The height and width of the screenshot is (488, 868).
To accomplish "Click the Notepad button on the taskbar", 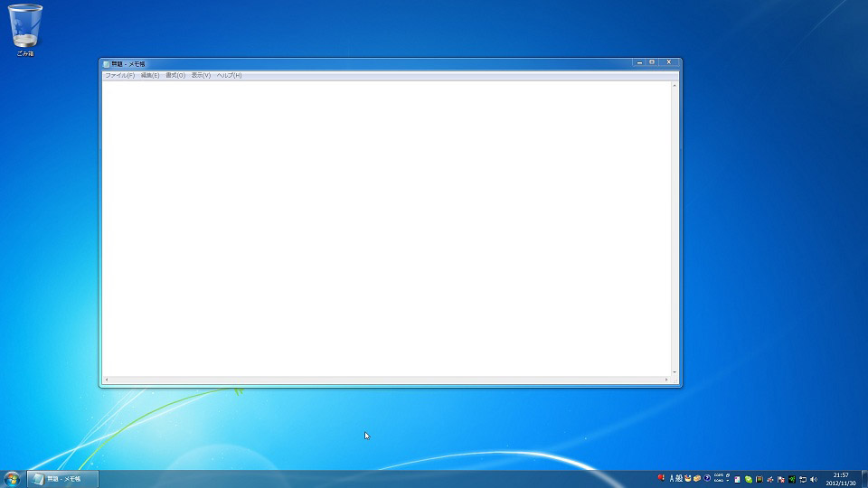I will pyautogui.click(x=62, y=479).
